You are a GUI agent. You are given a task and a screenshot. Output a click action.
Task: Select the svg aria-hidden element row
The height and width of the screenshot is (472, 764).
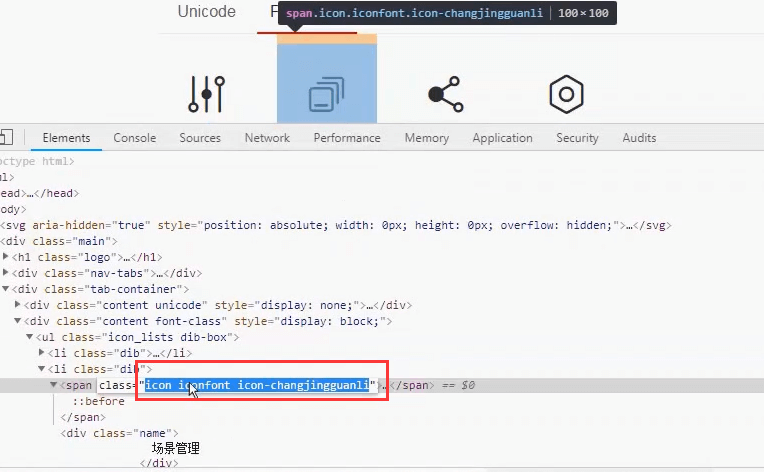click(336, 225)
